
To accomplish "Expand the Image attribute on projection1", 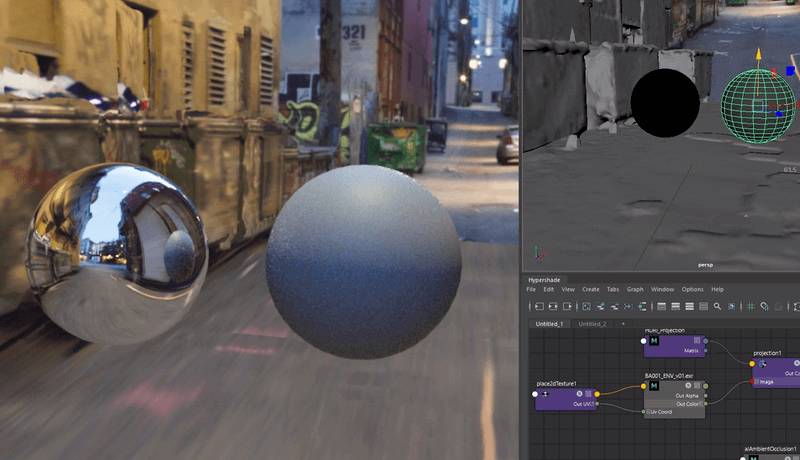I will pos(757,381).
